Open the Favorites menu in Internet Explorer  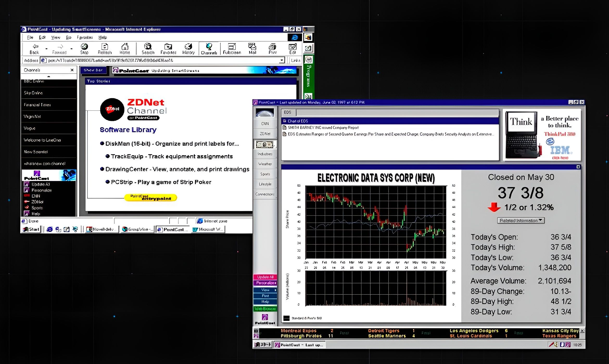click(85, 37)
